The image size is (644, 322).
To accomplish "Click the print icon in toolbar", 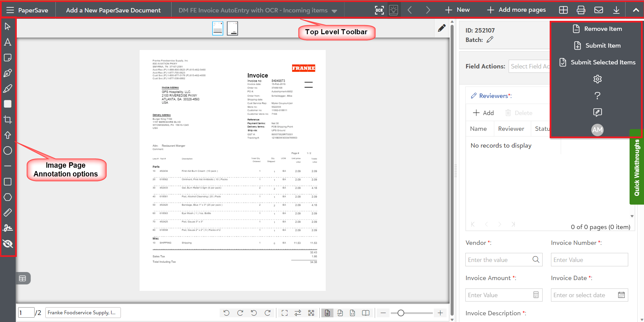I will [581, 10].
